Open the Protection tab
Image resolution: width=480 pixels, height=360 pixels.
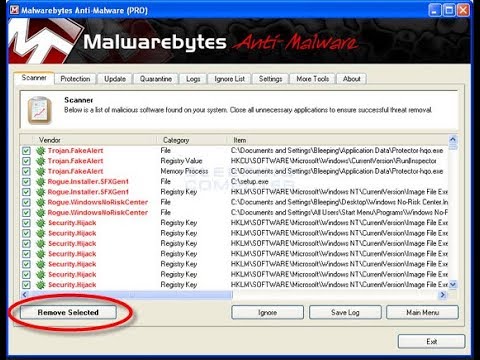[75, 79]
